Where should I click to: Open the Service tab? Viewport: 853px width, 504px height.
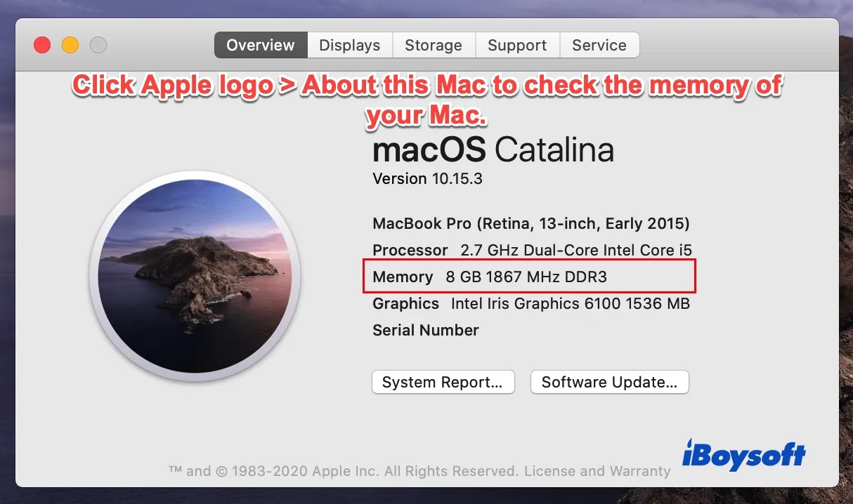coord(599,45)
